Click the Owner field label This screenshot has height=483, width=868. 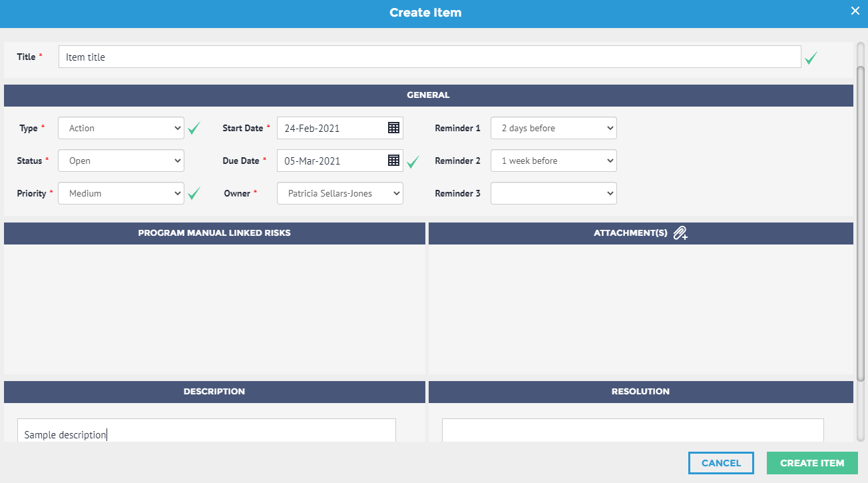[x=237, y=193]
